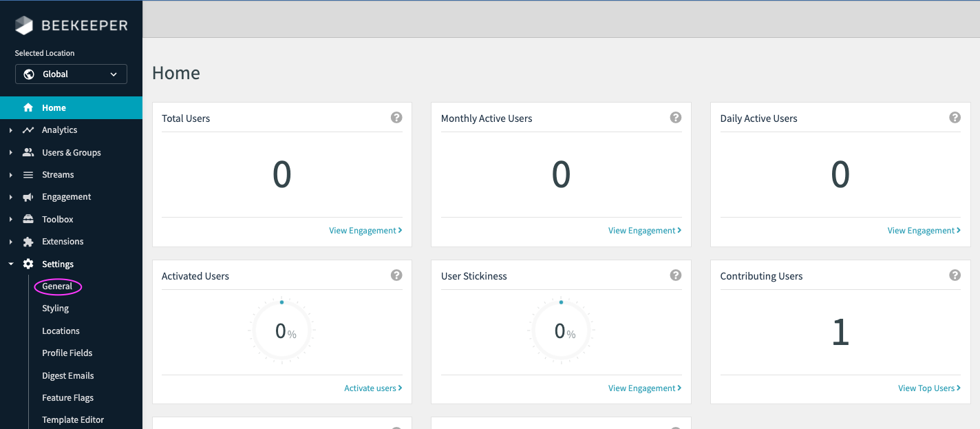
Task: Open Styling under Settings
Action: [x=55, y=308]
